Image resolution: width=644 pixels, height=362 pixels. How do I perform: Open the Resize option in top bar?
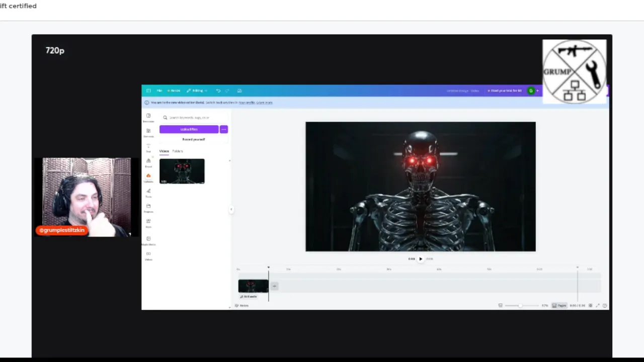point(174,90)
